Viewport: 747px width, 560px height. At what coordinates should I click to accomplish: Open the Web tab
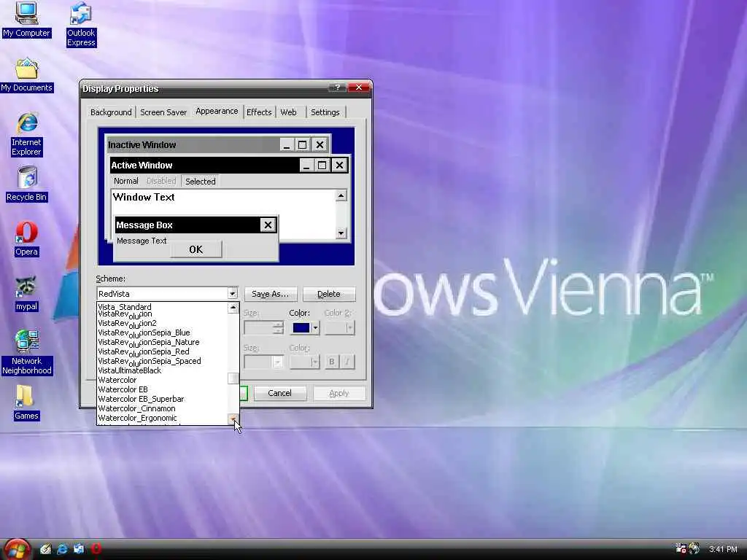288,112
